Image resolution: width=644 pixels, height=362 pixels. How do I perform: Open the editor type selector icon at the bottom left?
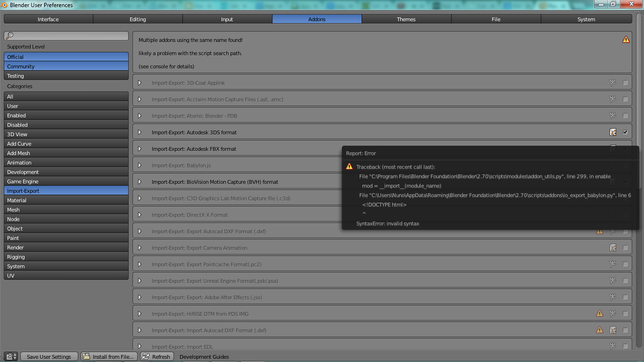tap(11, 357)
